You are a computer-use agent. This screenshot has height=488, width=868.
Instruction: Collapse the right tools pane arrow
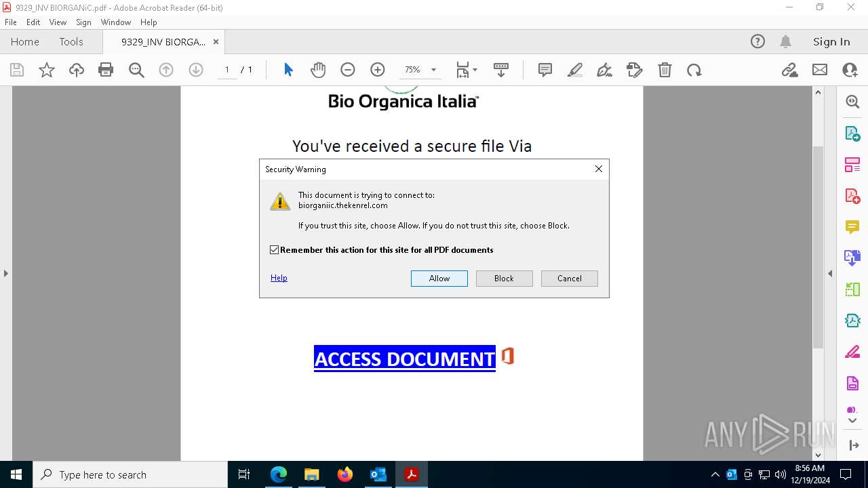pyautogui.click(x=830, y=273)
